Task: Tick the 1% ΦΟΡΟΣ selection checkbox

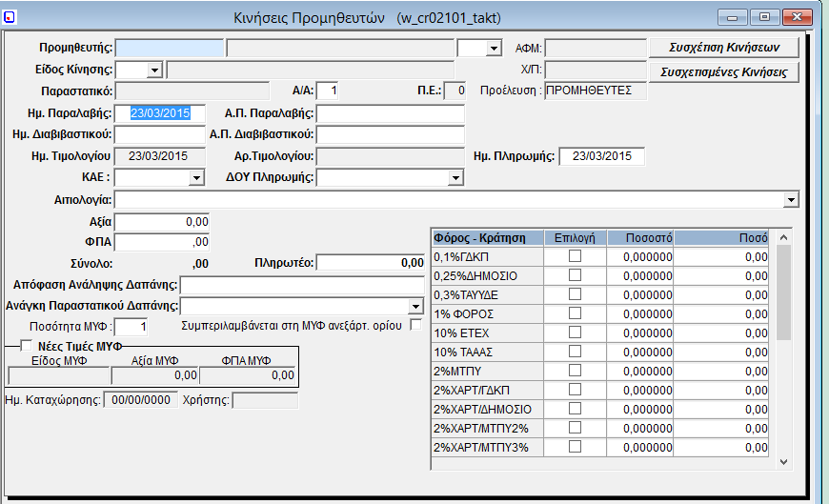Action: [575, 313]
